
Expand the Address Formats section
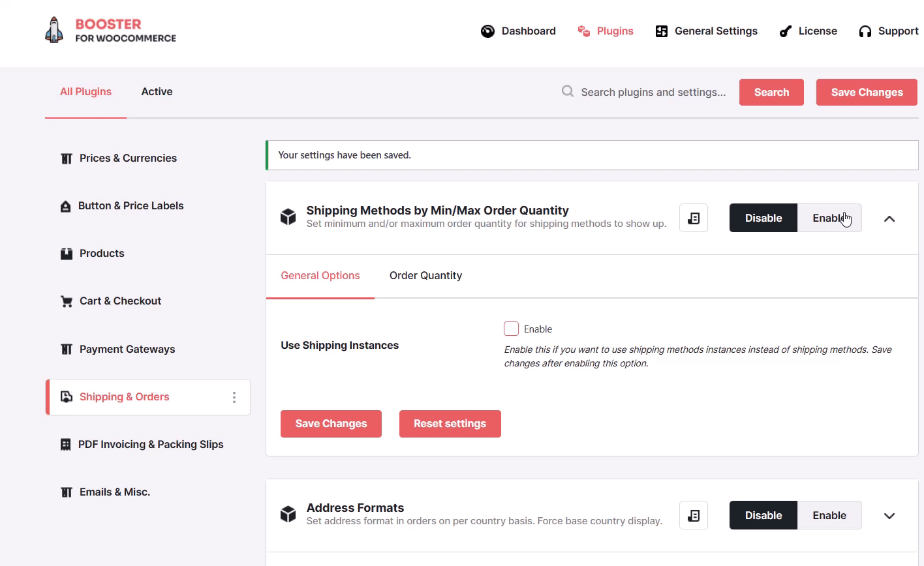[x=889, y=516]
